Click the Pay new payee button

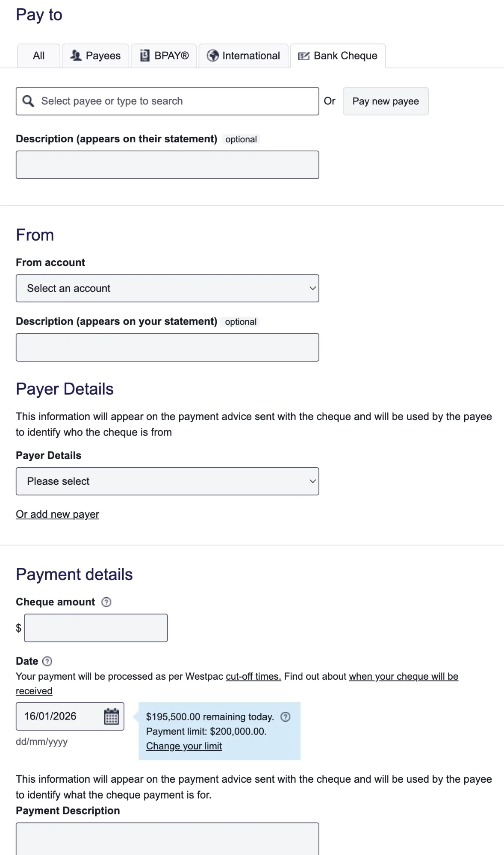coord(385,101)
